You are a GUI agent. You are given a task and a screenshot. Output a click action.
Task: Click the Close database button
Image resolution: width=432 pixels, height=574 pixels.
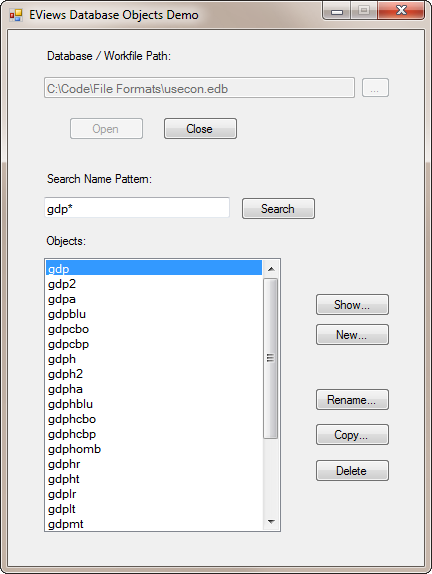(x=200, y=128)
